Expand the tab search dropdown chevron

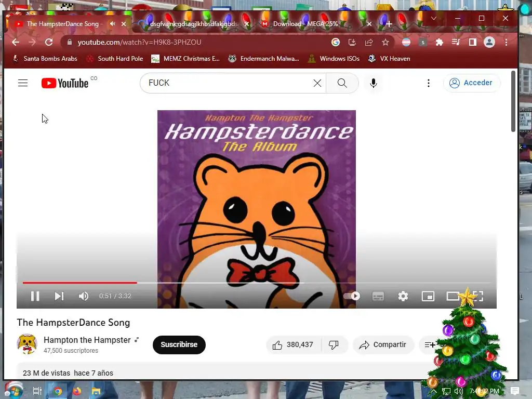pos(434,18)
